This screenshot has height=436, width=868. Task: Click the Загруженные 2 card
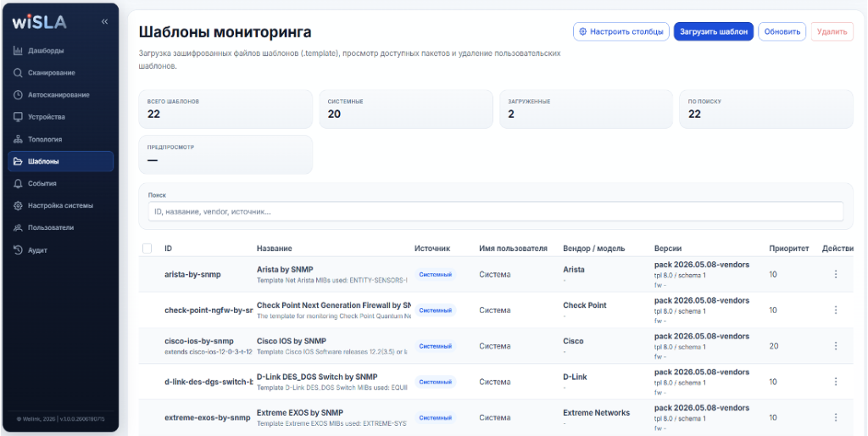(587, 109)
